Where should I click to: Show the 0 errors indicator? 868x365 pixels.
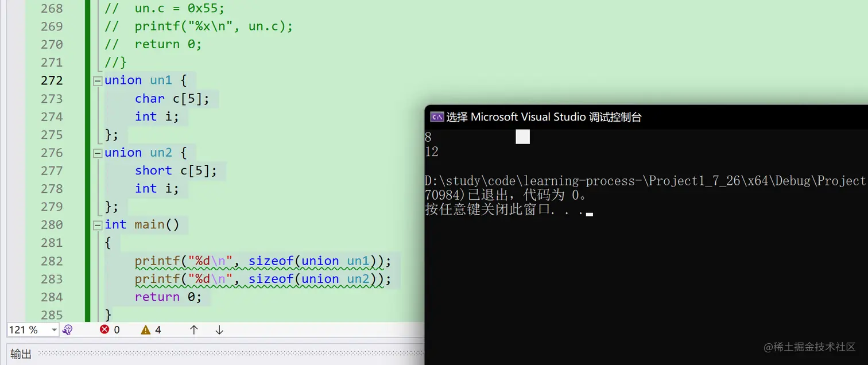[110, 329]
